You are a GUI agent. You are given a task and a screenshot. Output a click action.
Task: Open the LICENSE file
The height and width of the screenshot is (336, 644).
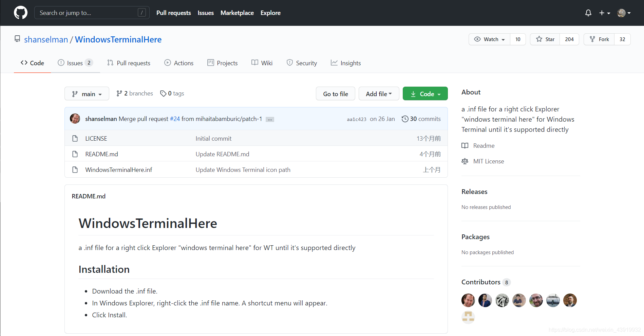96,138
